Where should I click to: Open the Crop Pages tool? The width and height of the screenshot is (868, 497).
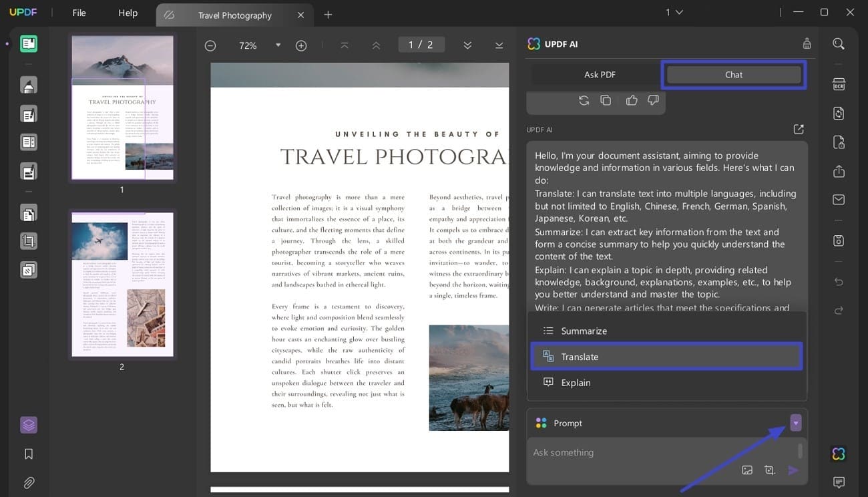[x=27, y=240]
